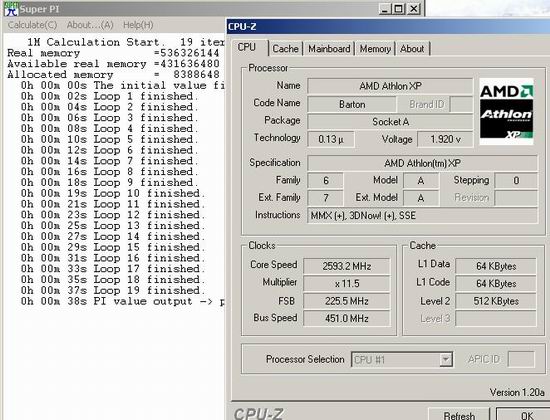Click the 'Loop 1 finished' line

point(109,96)
